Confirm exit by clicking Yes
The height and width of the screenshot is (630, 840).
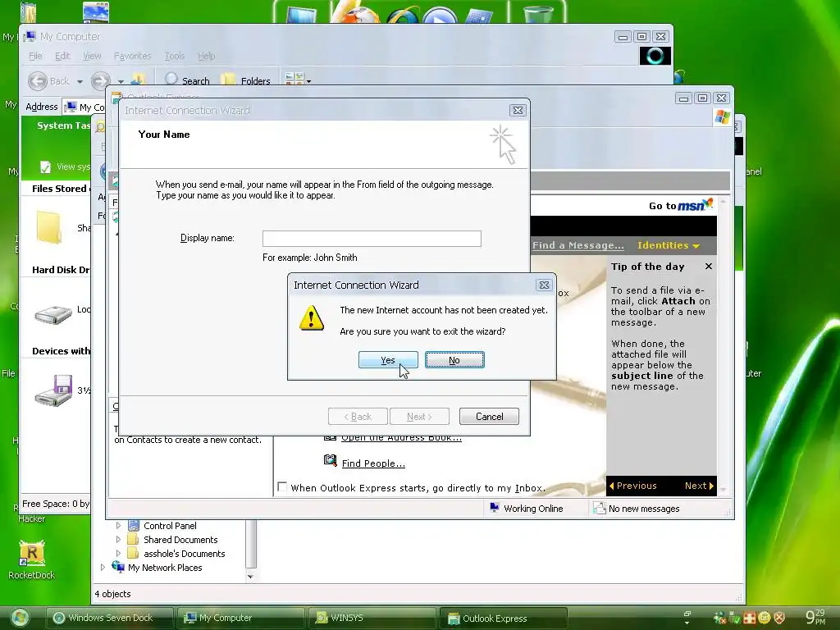point(388,360)
